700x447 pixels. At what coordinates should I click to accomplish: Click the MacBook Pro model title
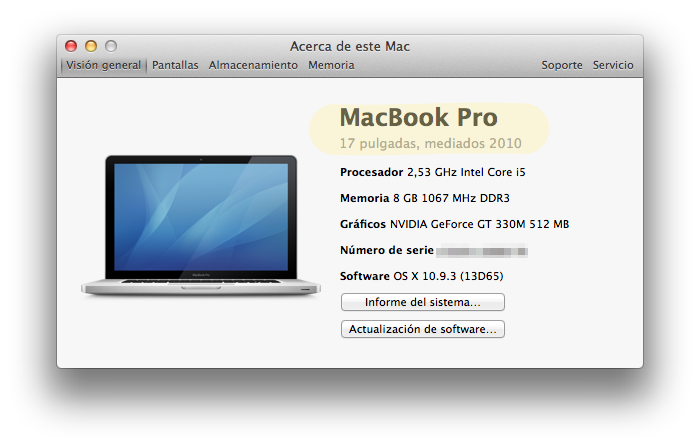point(418,117)
